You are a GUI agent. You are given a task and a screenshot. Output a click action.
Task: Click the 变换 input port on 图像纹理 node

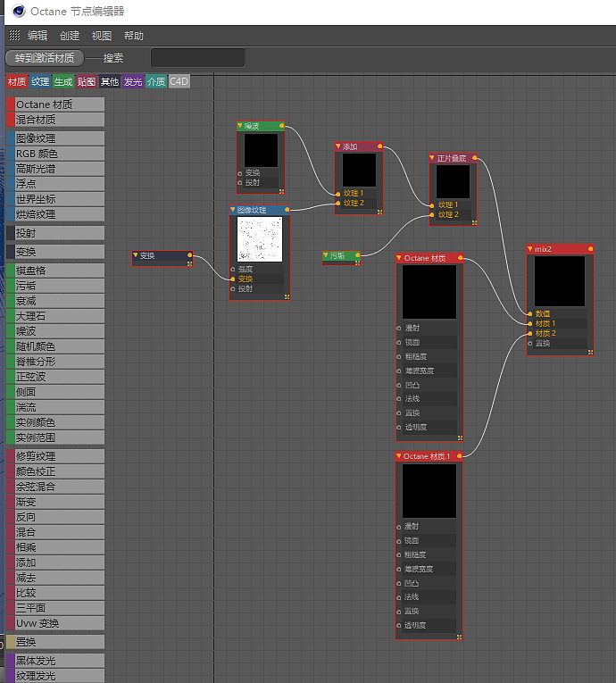coord(233,279)
